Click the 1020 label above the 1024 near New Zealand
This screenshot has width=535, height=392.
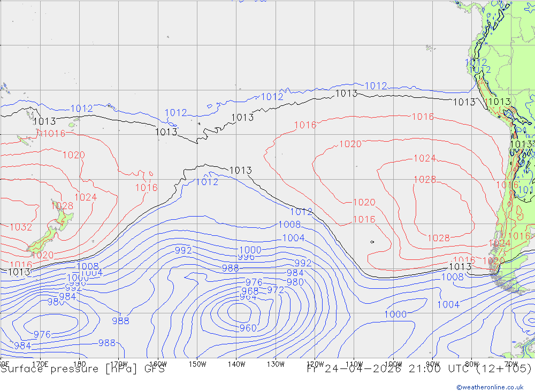74,155
